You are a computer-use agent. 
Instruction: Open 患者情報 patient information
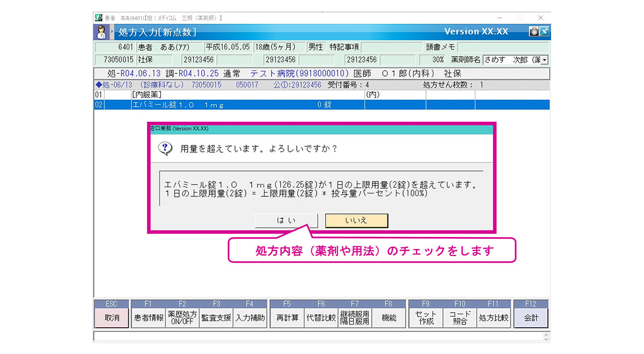pyautogui.click(x=149, y=318)
